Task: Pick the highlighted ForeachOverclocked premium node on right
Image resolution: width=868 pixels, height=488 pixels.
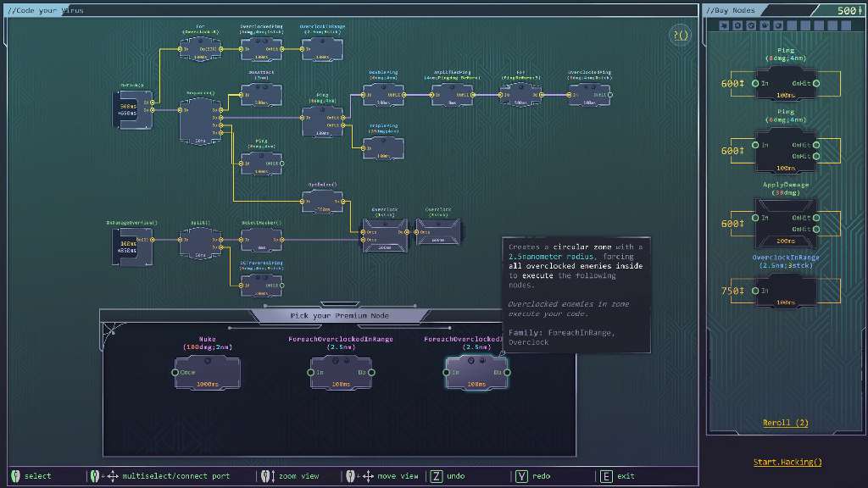Action: pos(476,373)
